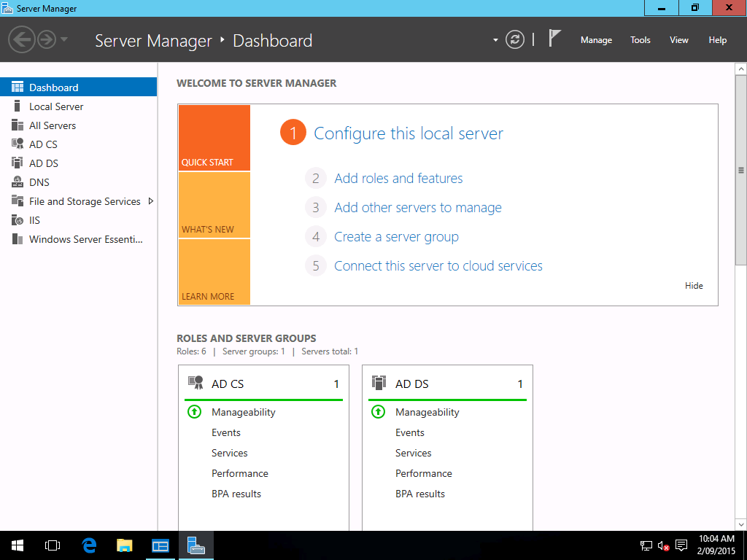Open navigation history dropdown arrow

64,39
